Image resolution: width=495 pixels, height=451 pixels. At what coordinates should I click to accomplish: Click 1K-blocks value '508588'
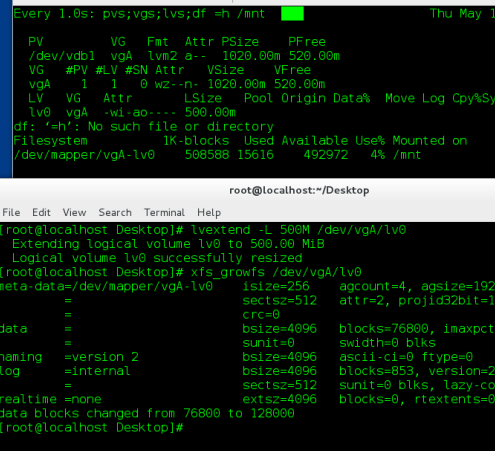click(207, 155)
